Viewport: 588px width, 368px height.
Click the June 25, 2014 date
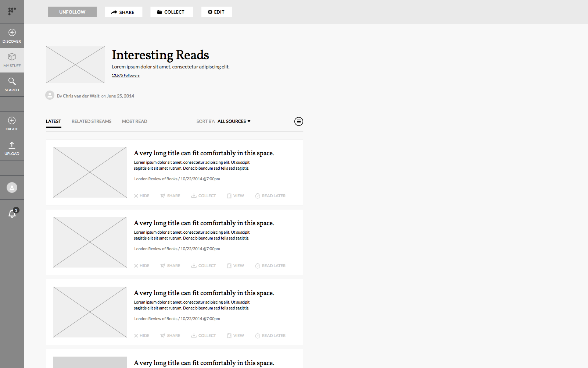pos(121,96)
